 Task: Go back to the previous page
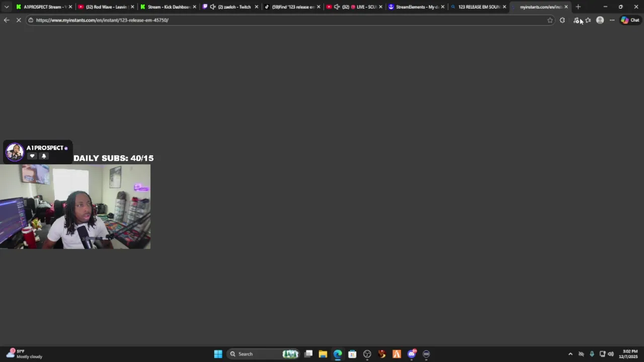(x=7, y=20)
